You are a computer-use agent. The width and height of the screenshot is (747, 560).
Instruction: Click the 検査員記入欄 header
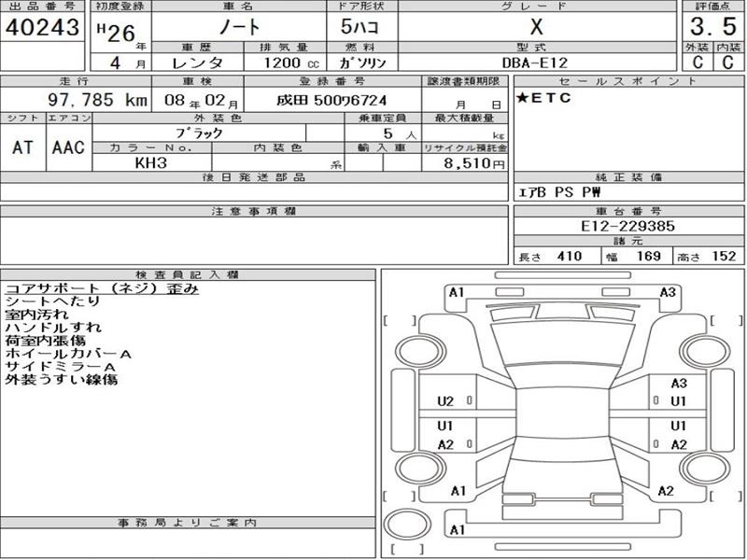click(188, 274)
